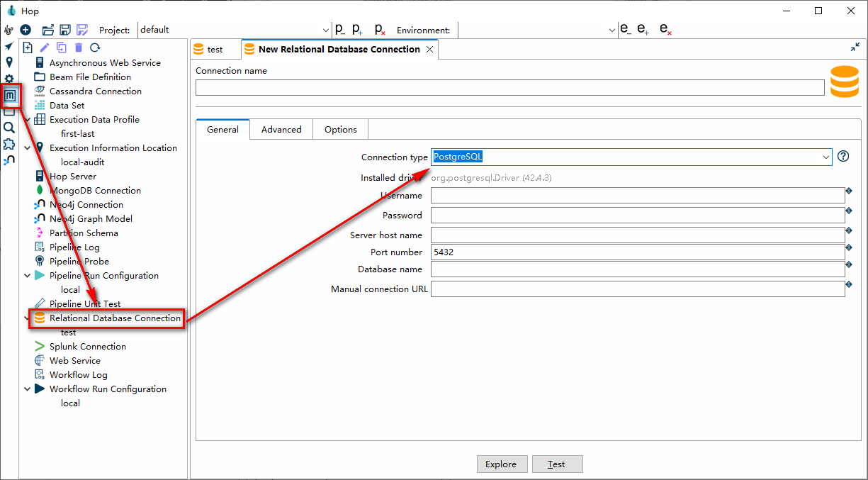Image resolution: width=868 pixels, height=480 pixels.
Task: Click the variable icon beside Username field
Action: pyautogui.click(x=848, y=191)
